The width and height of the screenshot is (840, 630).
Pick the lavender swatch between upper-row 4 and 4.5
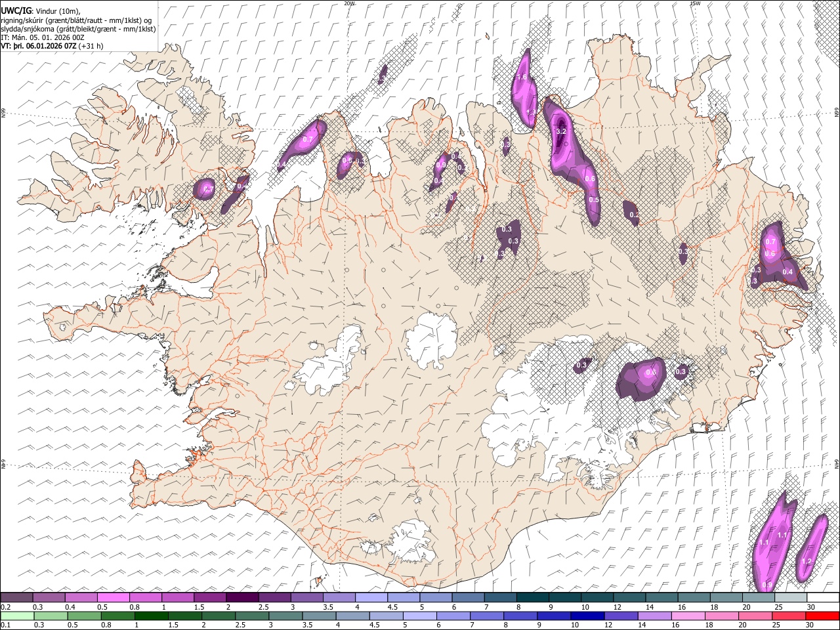pyautogui.click(x=371, y=597)
